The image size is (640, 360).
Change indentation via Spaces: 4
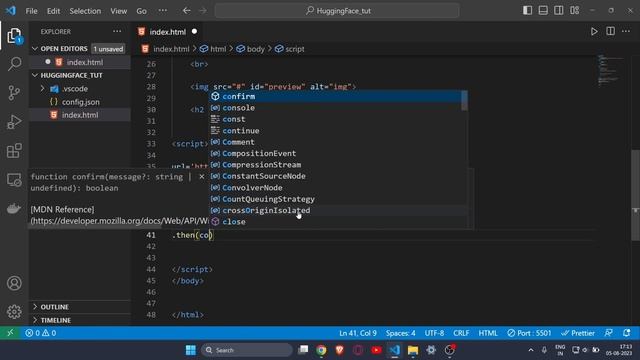pos(400,333)
